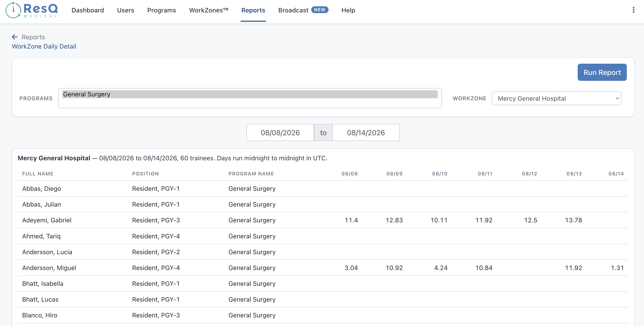Click Adeyemi, Gabriel's 11.92 value on 08/11
This screenshot has width=644, height=326.
484,220
